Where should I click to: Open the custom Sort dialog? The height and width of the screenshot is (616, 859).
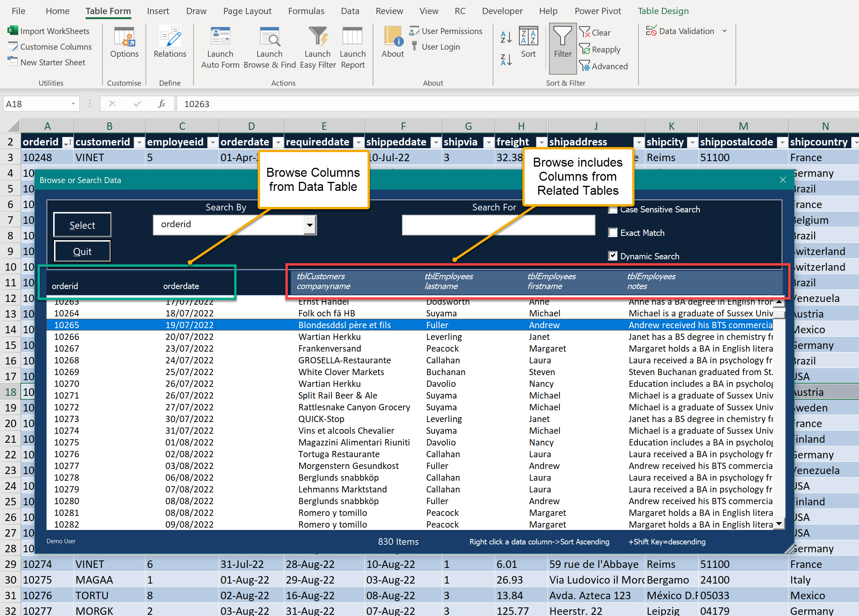[528, 42]
